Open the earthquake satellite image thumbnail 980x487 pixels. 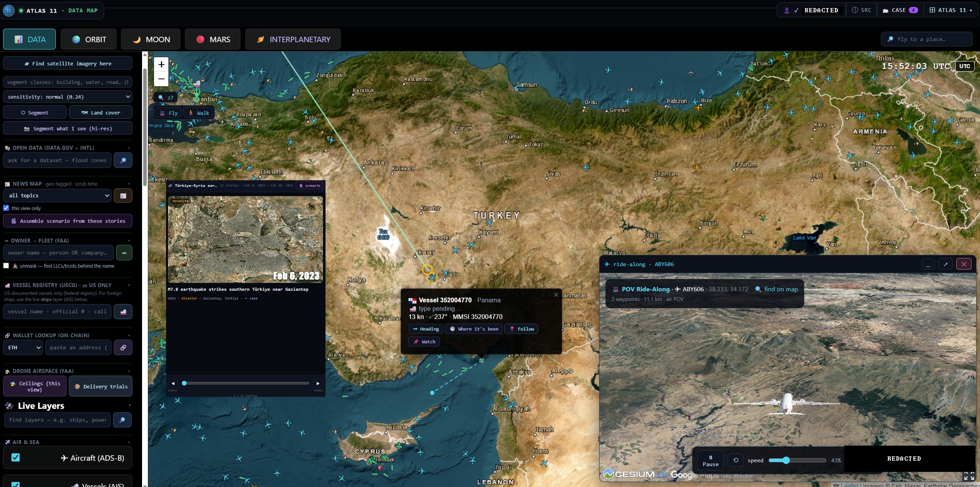tap(245, 239)
